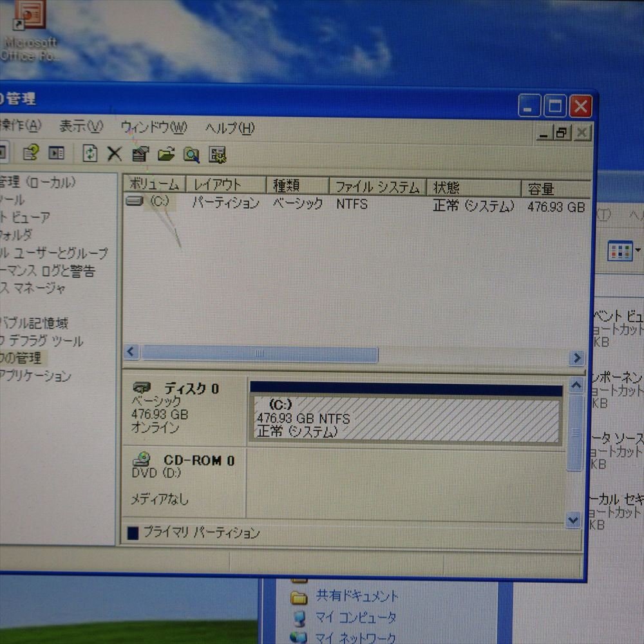Screen dimensions: 644x644
Task: Click the horizontal scrollbar thumb in volume list
Action: tap(259, 354)
